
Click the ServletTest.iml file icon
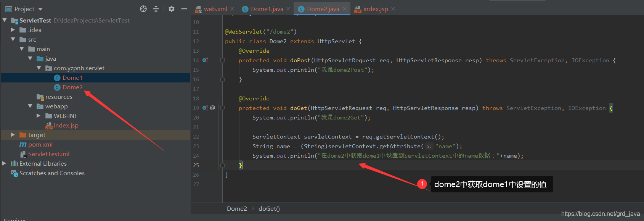[23, 154]
